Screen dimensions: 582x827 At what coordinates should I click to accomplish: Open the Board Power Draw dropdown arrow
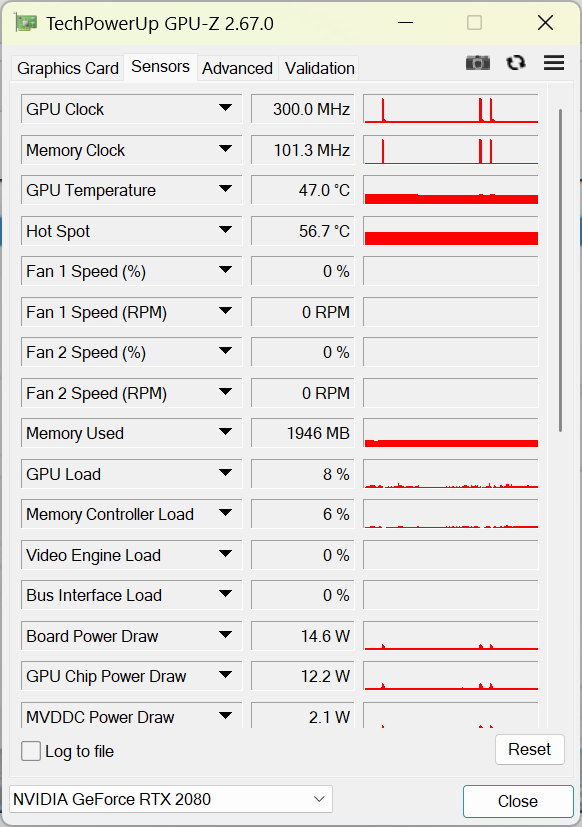coord(225,635)
